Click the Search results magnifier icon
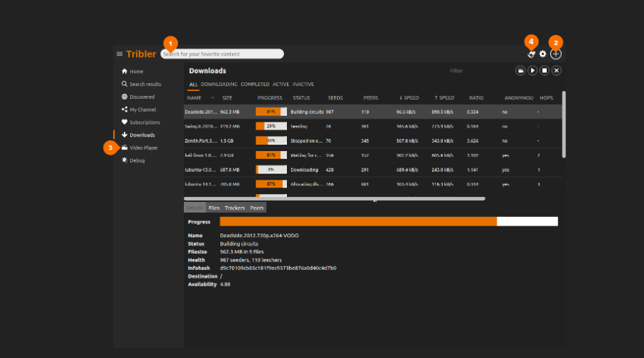 125,84
